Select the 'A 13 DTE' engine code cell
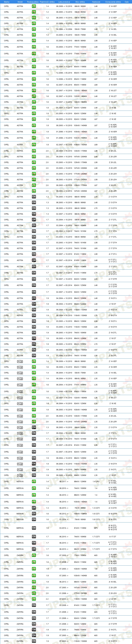 113,508
